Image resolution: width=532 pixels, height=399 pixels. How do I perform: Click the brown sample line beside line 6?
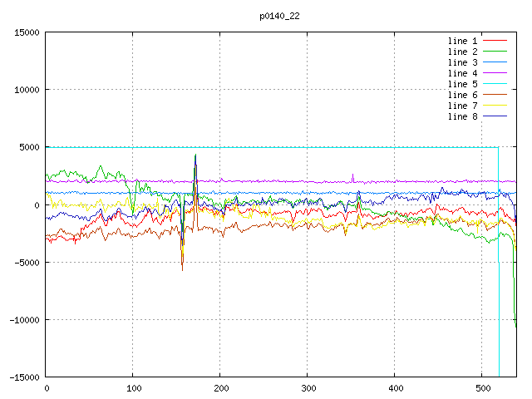[495, 95]
